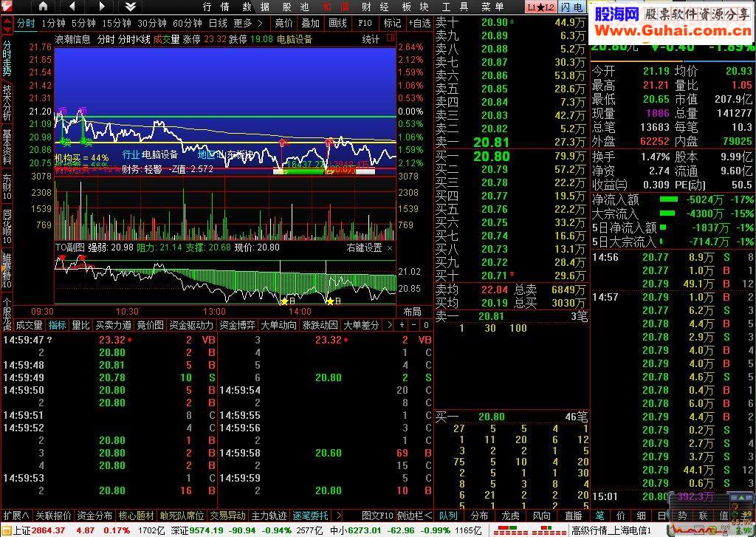
Task: Switch to the 60分钟 period tab
Action: [x=187, y=23]
